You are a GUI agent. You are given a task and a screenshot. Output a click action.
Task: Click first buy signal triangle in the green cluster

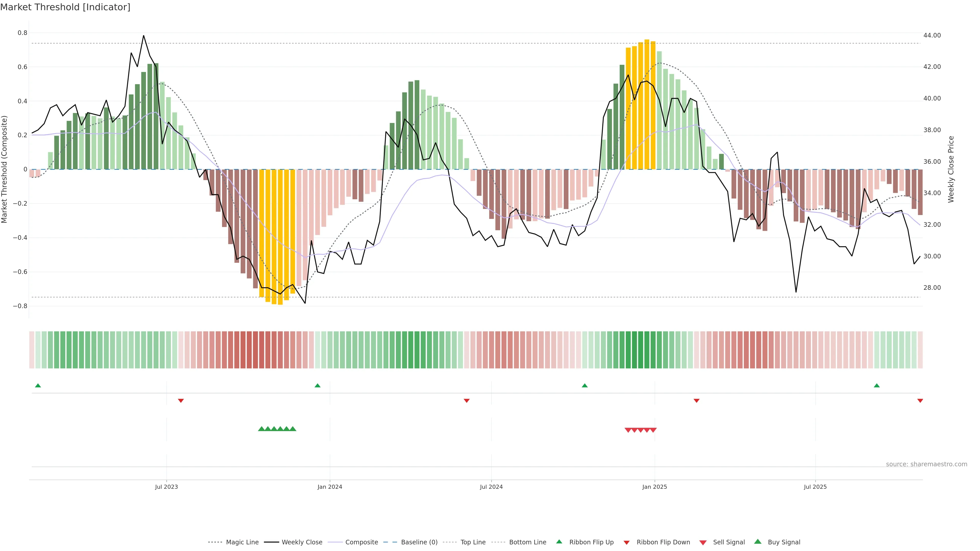261,429
